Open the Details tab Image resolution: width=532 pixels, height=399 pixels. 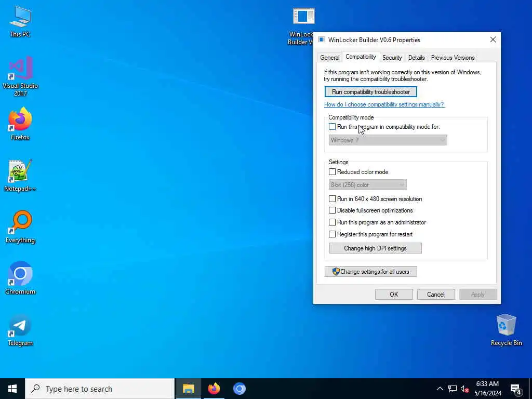tap(416, 58)
